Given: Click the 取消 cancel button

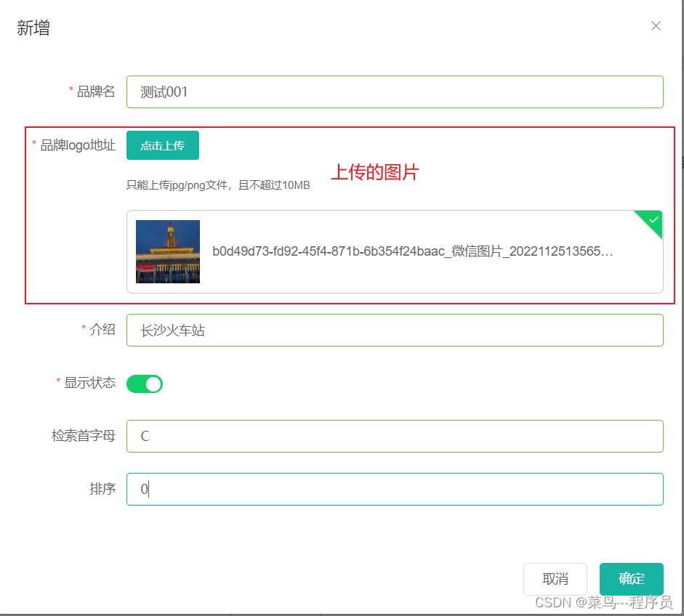Looking at the screenshot, I should pyautogui.click(x=555, y=579).
